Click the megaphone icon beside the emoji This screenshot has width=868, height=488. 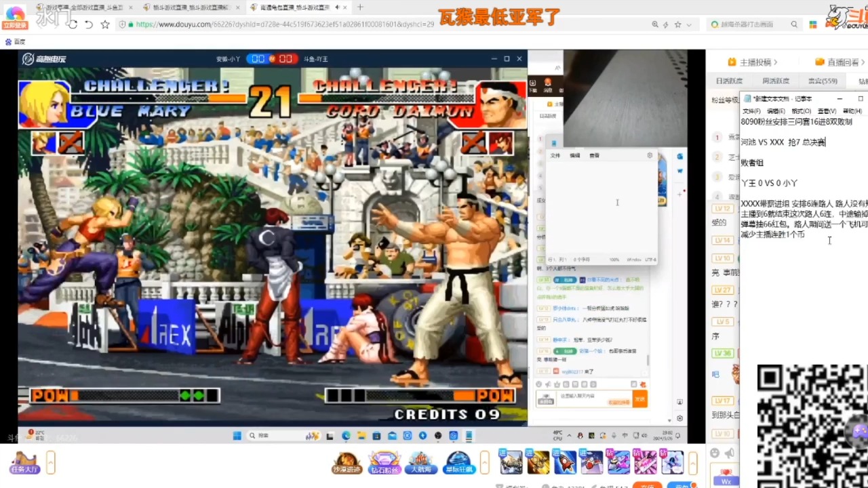pyautogui.click(x=730, y=453)
